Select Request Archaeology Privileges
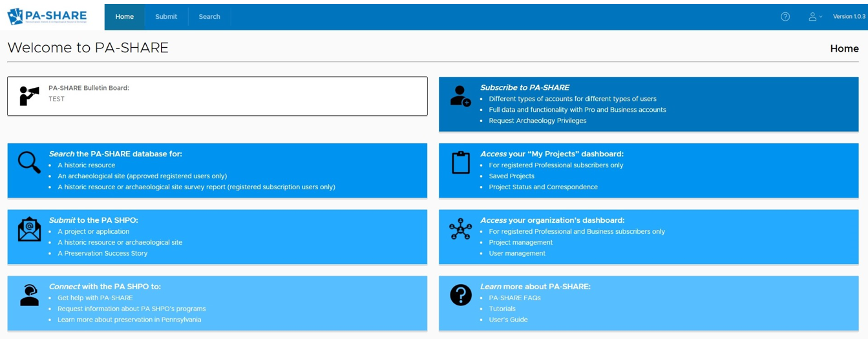The width and height of the screenshot is (868, 339). click(x=537, y=121)
